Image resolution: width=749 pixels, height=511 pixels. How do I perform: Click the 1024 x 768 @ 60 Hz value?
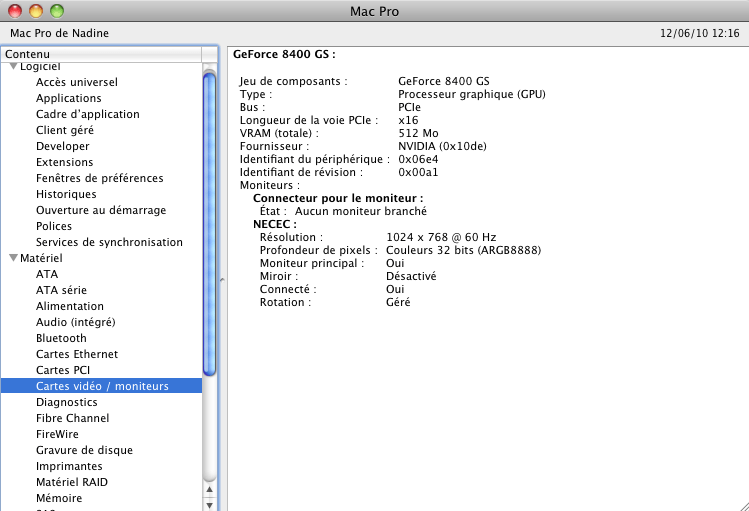tap(441, 237)
